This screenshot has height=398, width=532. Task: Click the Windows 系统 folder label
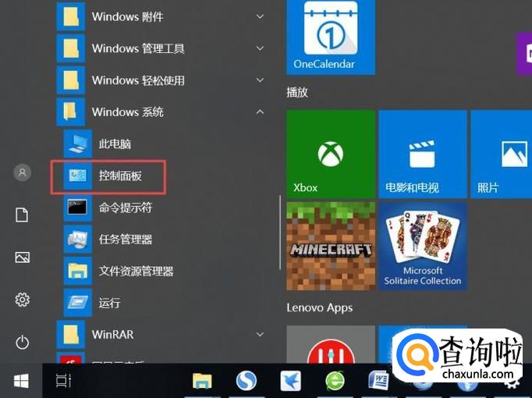click(x=128, y=112)
